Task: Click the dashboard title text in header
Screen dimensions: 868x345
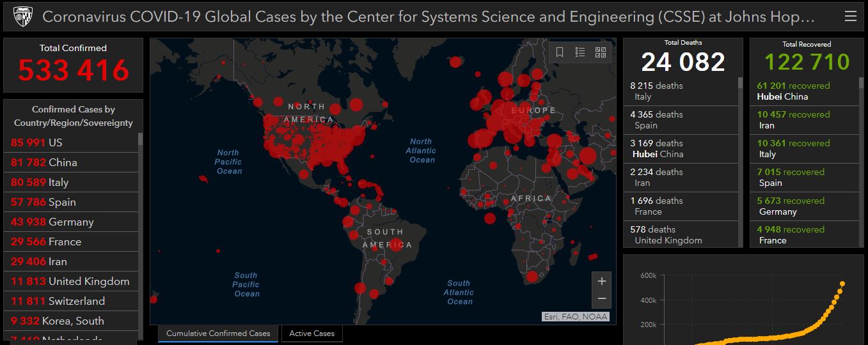Action: pos(429,17)
